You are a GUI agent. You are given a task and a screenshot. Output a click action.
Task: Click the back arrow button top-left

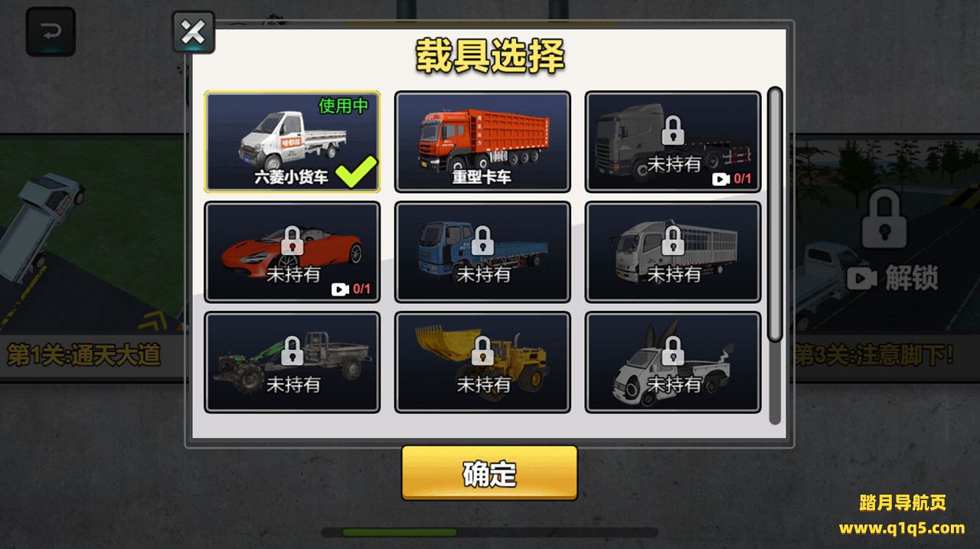(51, 32)
